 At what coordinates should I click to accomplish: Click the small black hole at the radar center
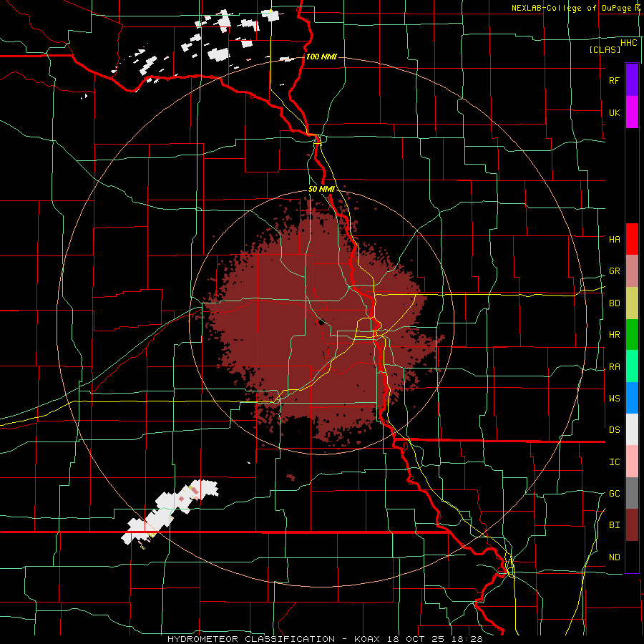tap(321, 322)
